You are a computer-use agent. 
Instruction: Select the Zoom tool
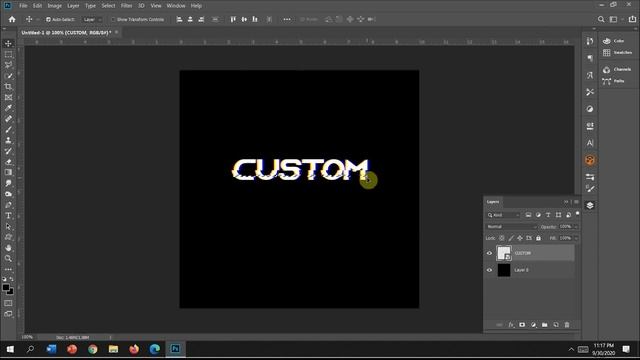click(8, 258)
